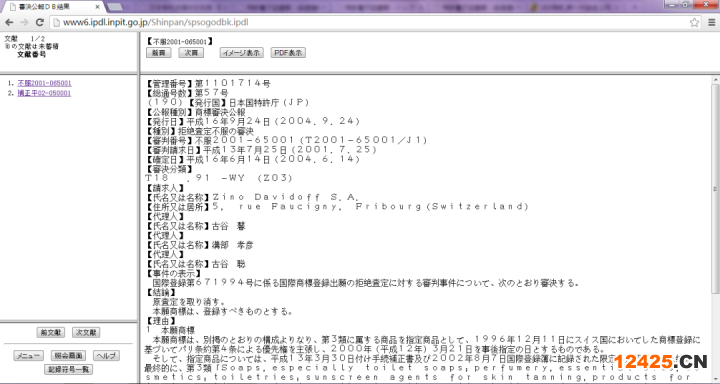Reload the page with refresh icon
The width and height of the screenshot is (720, 384).
(x=39, y=22)
